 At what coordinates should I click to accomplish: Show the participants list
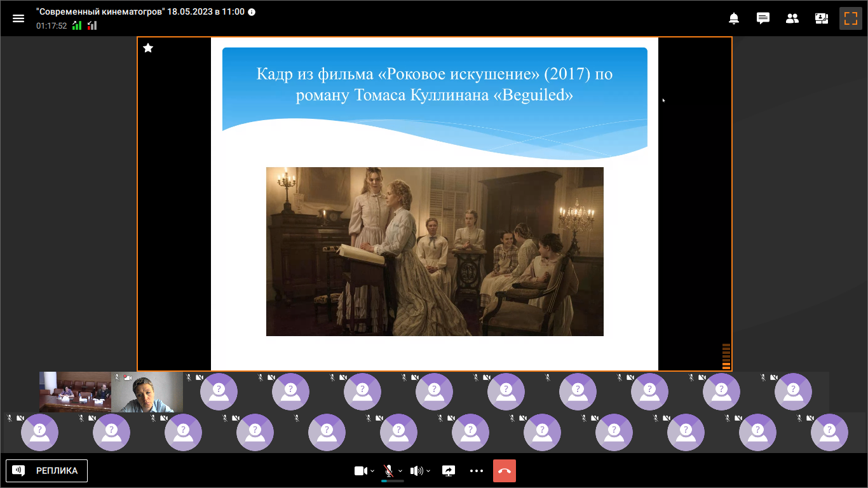coord(792,18)
